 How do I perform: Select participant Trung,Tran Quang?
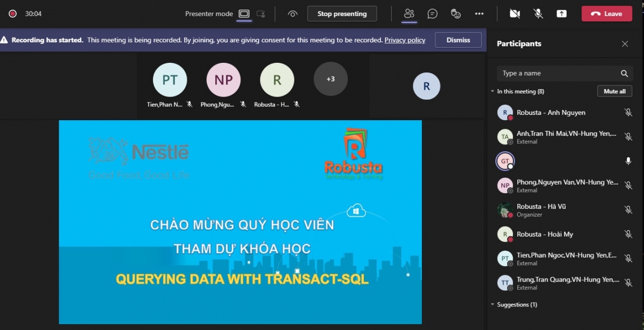click(565, 283)
